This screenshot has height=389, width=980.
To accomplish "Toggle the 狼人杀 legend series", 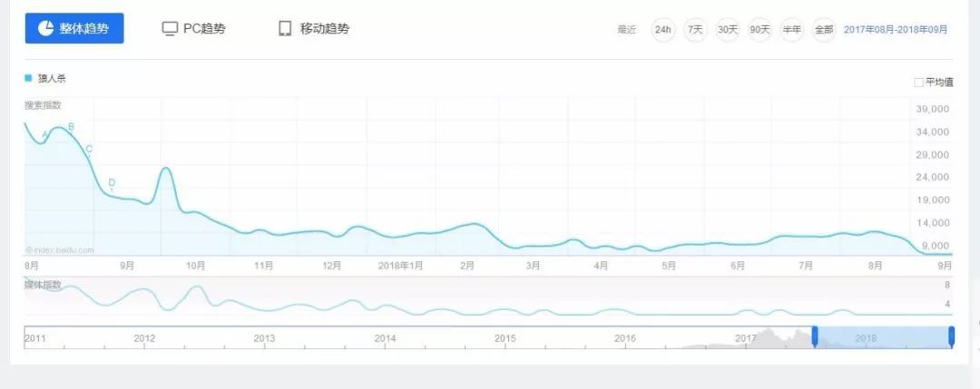I will 45,79.
